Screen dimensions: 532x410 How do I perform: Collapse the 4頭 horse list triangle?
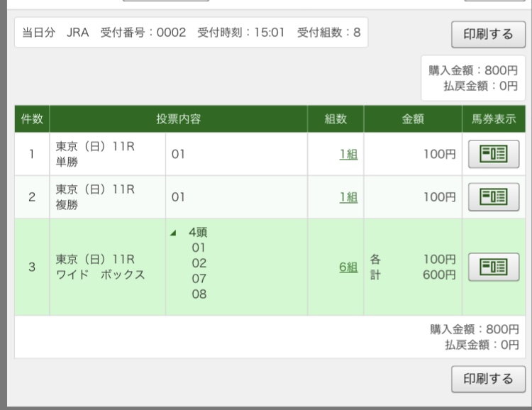point(174,233)
